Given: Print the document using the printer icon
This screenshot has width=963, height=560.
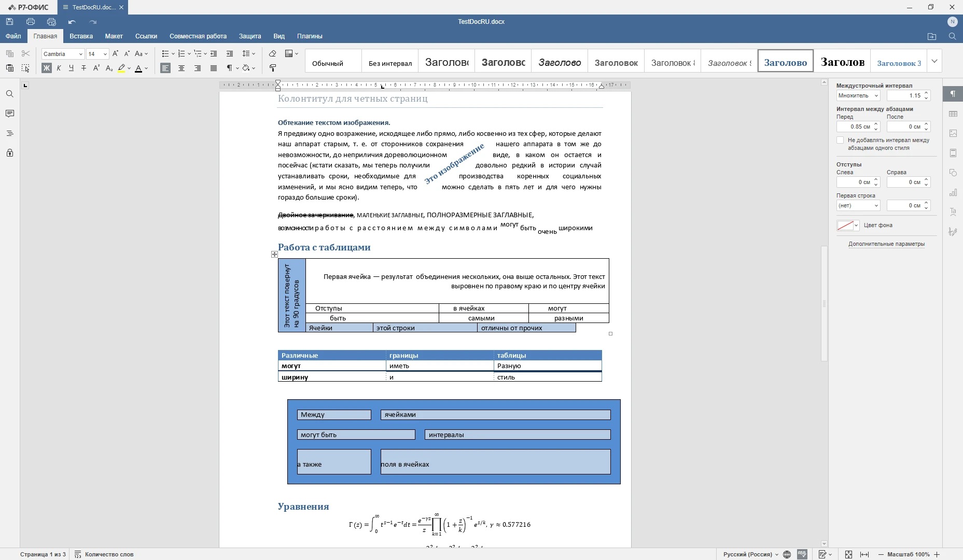Looking at the screenshot, I should click(x=31, y=22).
